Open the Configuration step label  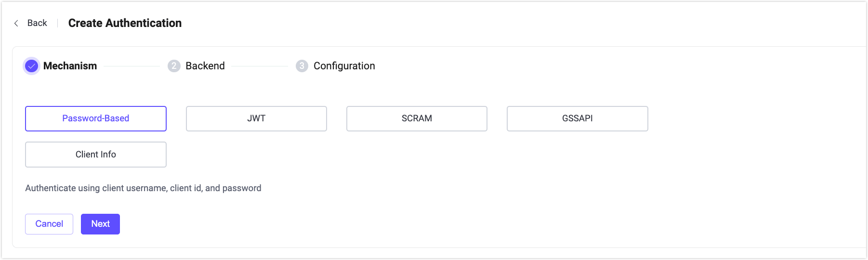pyautogui.click(x=344, y=66)
